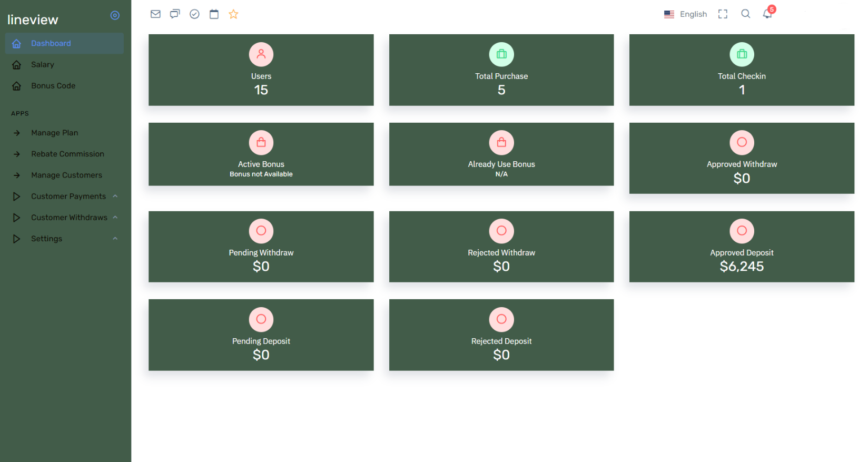Open the chat messages icon
Screen dimensions: 868x462
(x=175, y=14)
